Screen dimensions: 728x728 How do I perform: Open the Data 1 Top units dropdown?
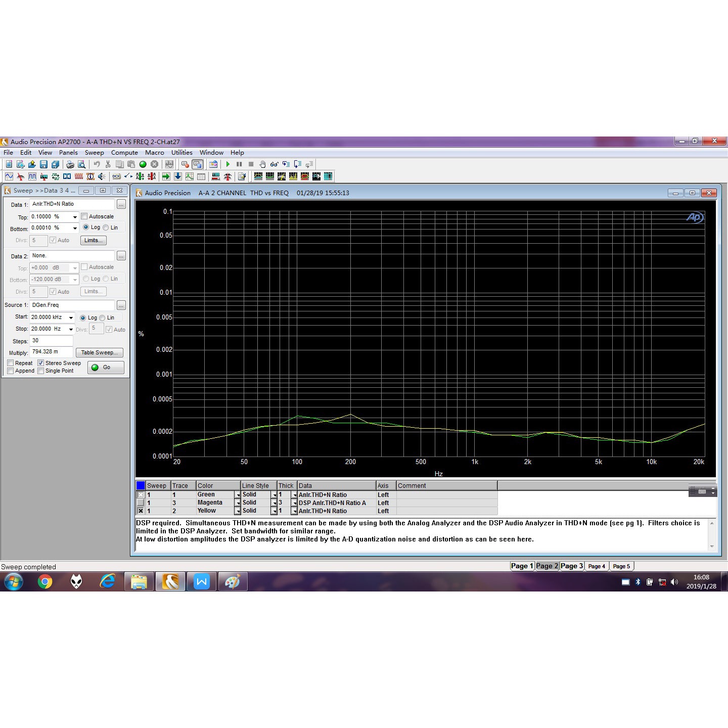point(75,217)
